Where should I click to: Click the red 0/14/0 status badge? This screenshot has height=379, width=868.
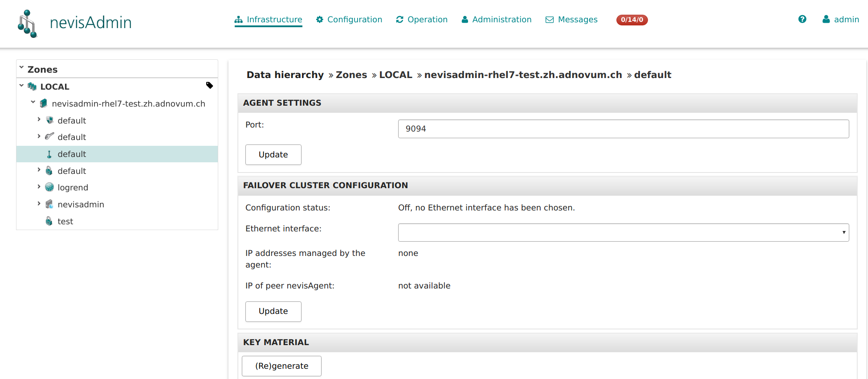(x=632, y=20)
